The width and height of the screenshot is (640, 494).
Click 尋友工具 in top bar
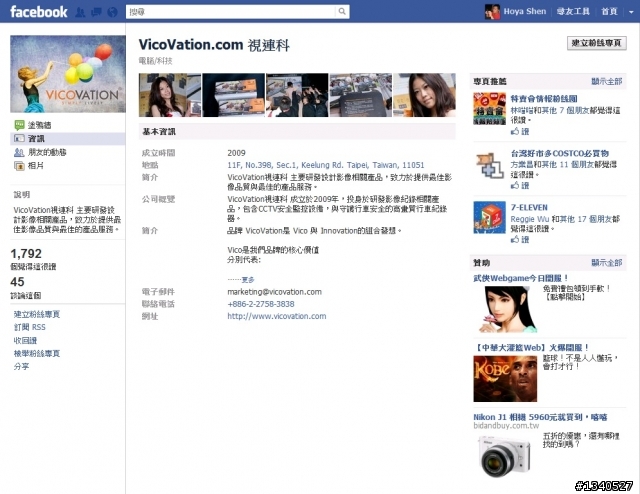(573, 11)
